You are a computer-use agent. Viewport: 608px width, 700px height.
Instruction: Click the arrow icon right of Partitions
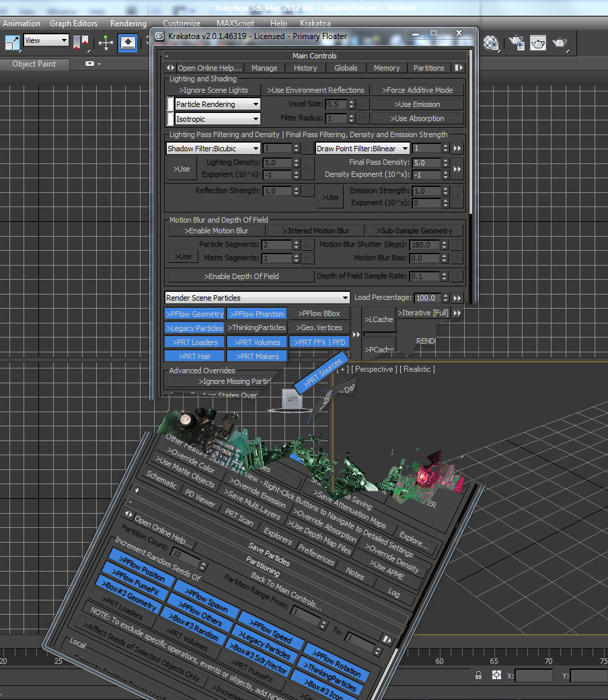pyautogui.click(x=459, y=68)
